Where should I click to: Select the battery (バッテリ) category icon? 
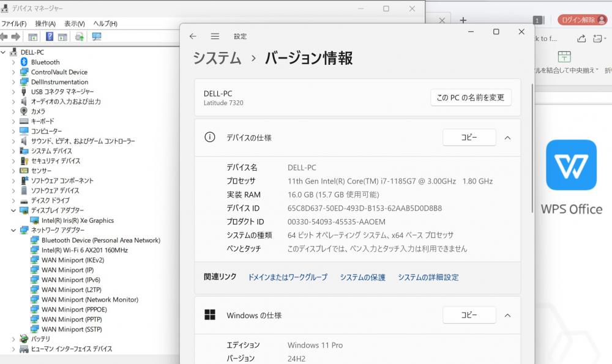point(24,339)
